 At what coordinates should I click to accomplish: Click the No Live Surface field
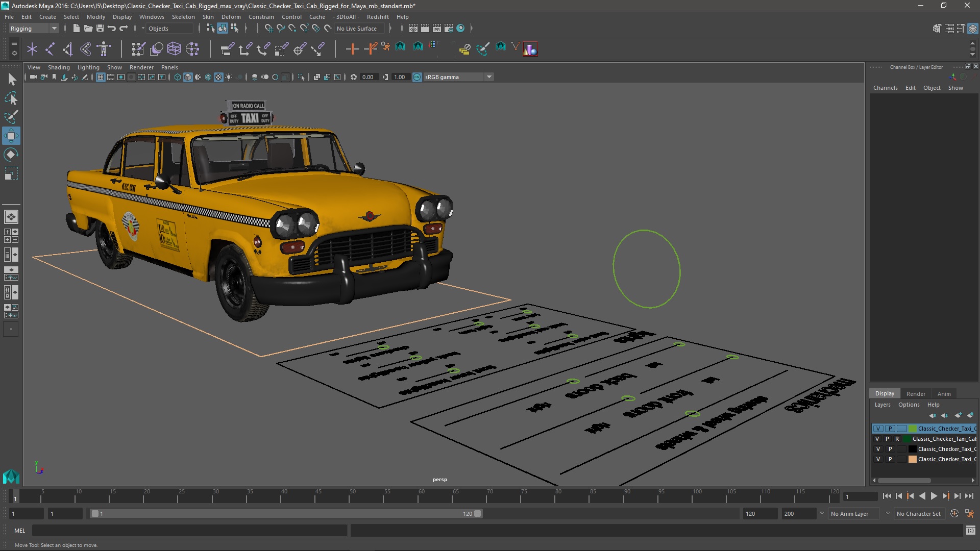(359, 29)
